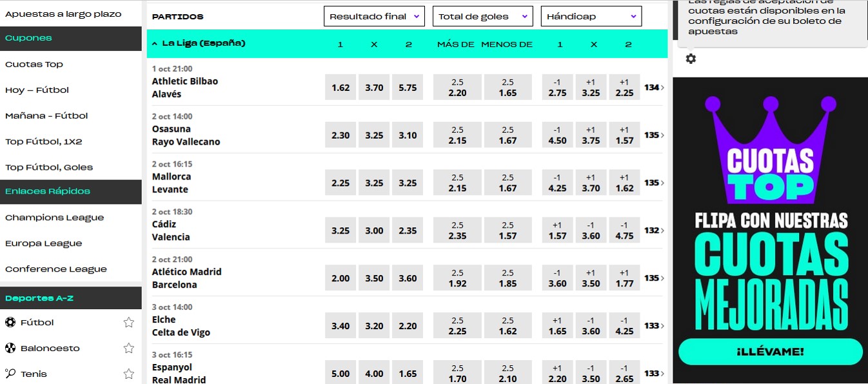The height and width of the screenshot is (384, 868).
Task: Open Top Fútbol, 1X2 coupon
Action: click(44, 141)
